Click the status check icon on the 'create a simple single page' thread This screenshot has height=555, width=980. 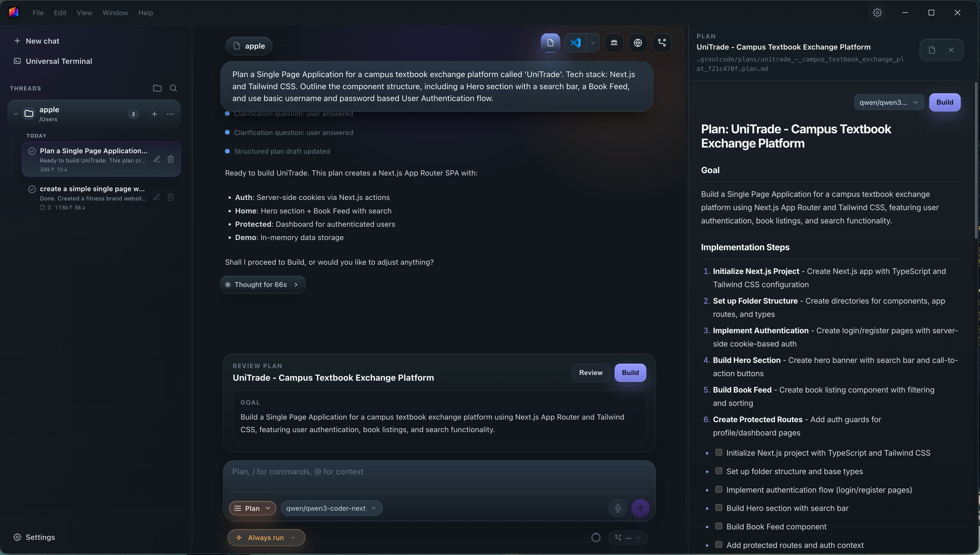(32, 189)
